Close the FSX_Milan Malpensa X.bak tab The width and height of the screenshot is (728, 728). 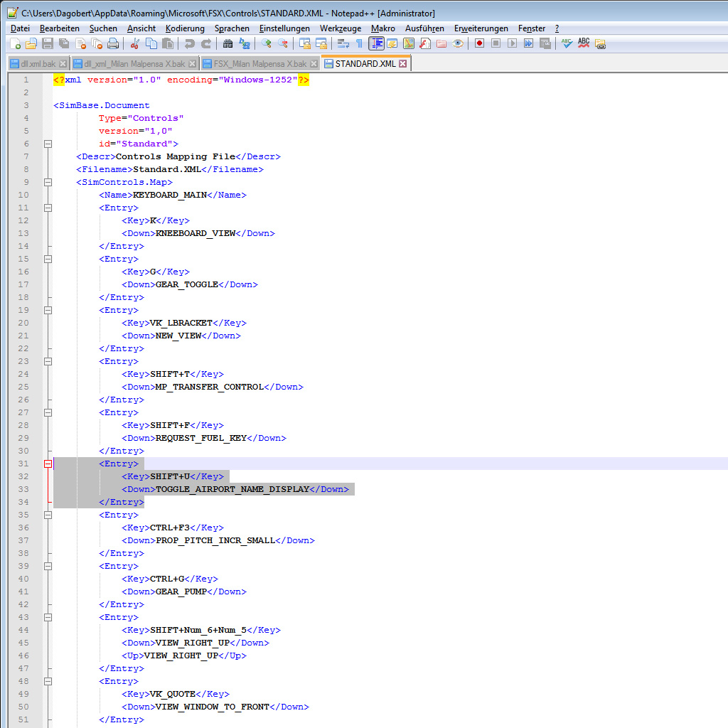click(x=313, y=63)
